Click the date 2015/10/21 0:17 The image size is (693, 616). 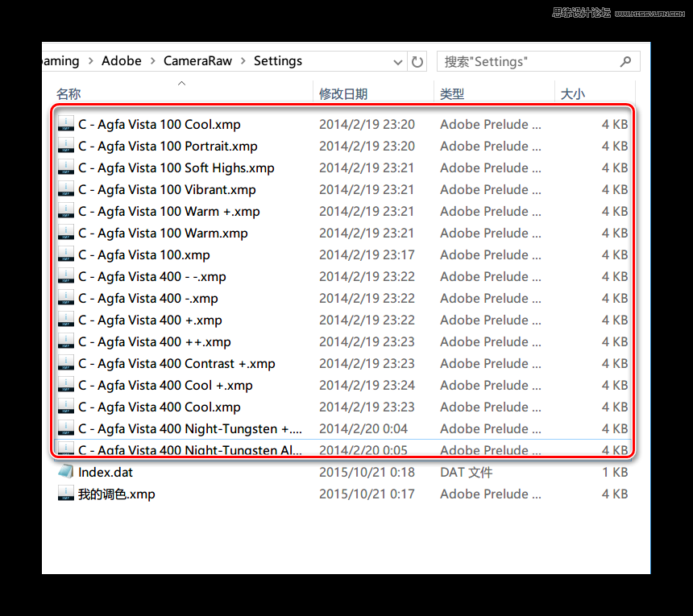(x=367, y=494)
